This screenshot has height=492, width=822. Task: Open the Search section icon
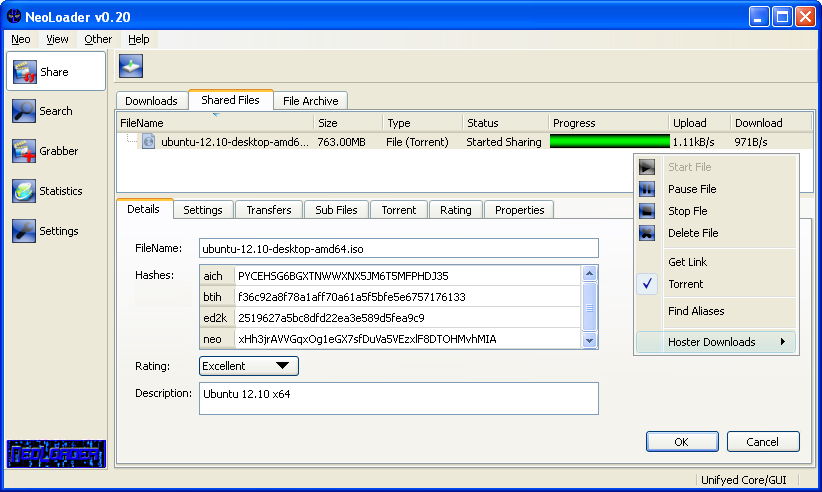tap(24, 111)
